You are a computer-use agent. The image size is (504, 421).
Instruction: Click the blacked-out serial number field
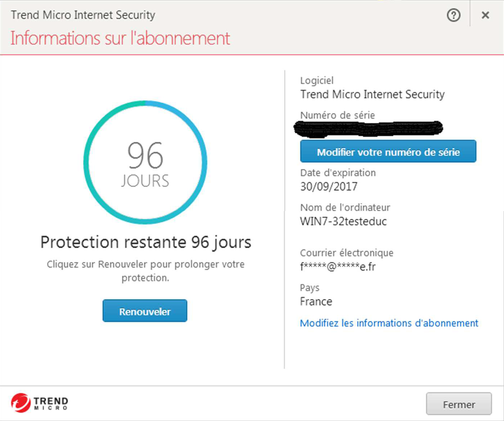(368, 128)
